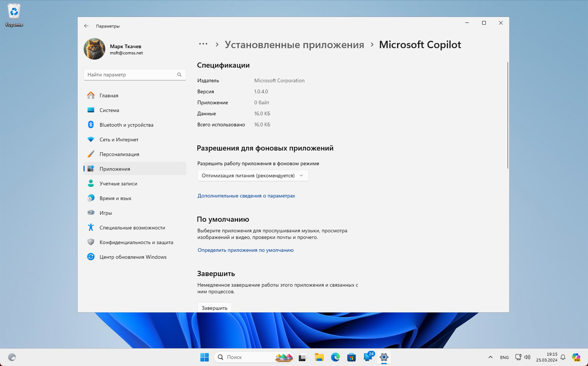588x366 pixels.
Task: Click the Wi-Fi icon for Сеть и Интернет
Action: pos(91,140)
